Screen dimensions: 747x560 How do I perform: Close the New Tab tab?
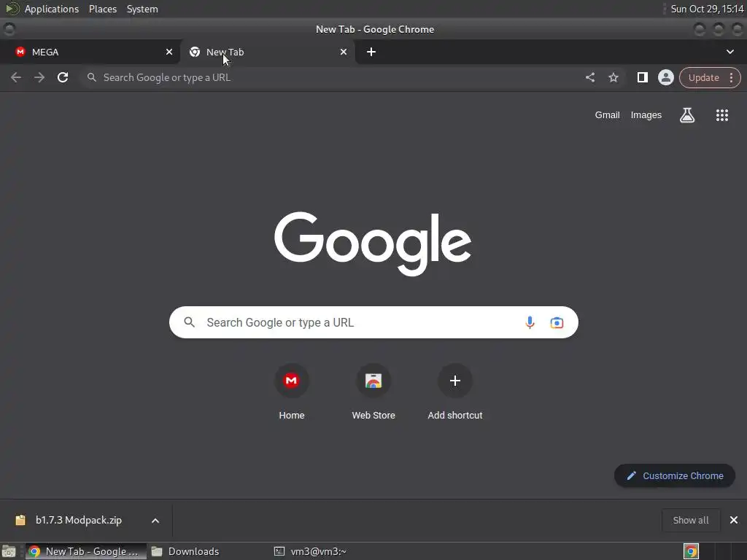(x=344, y=52)
